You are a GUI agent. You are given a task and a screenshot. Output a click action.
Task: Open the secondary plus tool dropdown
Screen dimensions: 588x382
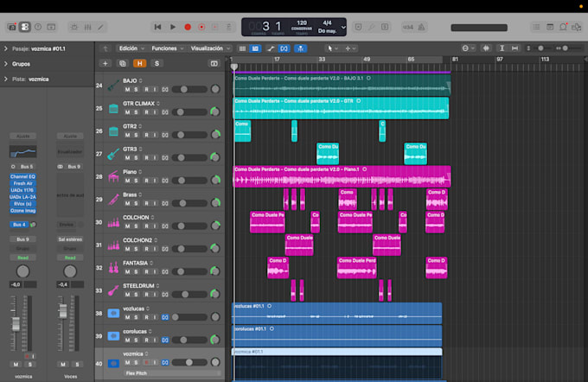350,48
